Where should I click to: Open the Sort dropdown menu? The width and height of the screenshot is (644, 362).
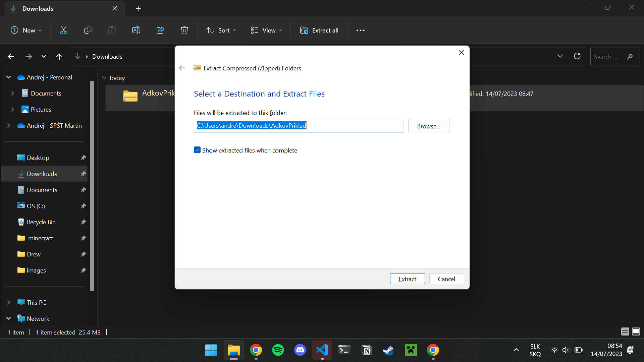pos(221,31)
